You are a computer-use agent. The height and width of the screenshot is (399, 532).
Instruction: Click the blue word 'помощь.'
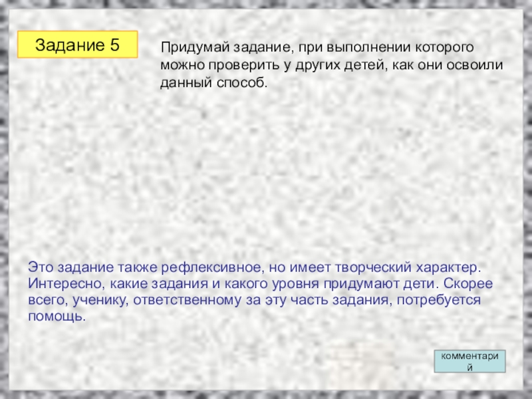coord(57,317)
